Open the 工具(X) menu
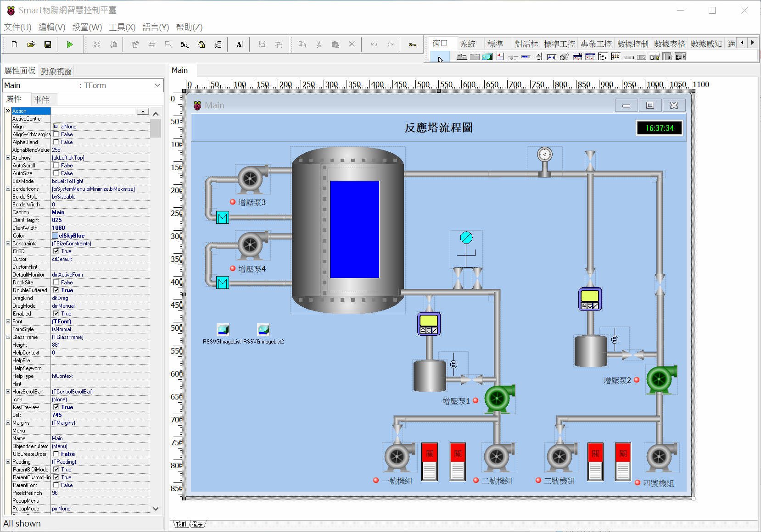 pyautogui.click(x=122, y=27)
